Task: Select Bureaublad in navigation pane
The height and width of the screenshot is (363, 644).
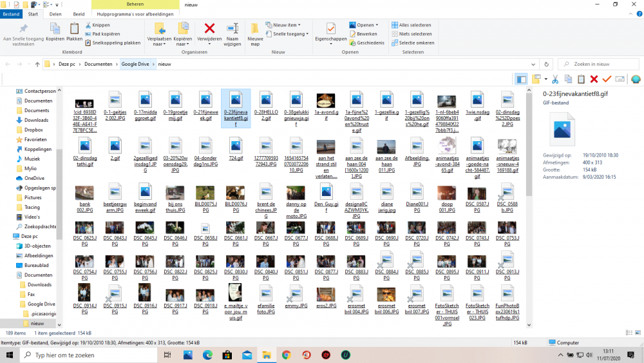Action: (36, 266)
